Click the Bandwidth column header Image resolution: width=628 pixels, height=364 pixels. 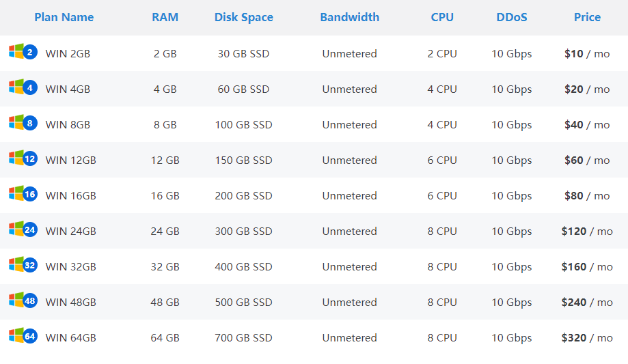click(x=349, y=18)
